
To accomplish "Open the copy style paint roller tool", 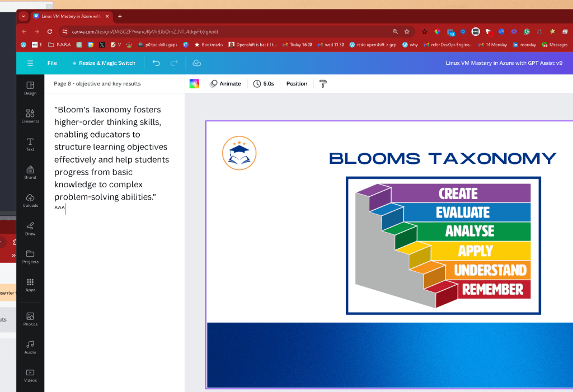I will [323, 84].
